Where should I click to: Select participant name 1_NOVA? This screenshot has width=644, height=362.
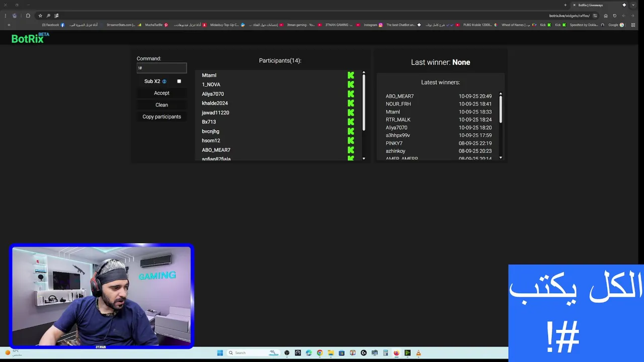tap(211, 84)
